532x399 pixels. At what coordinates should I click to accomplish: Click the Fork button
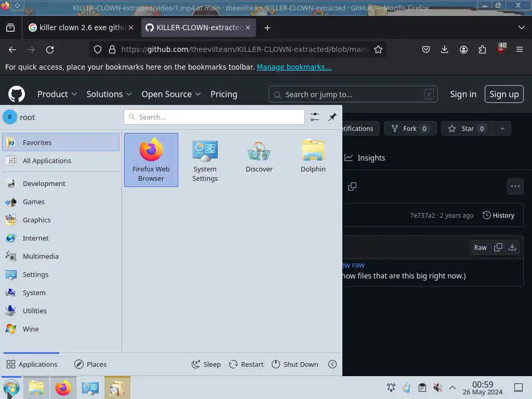pyautogui.click(x=410, y=129)
